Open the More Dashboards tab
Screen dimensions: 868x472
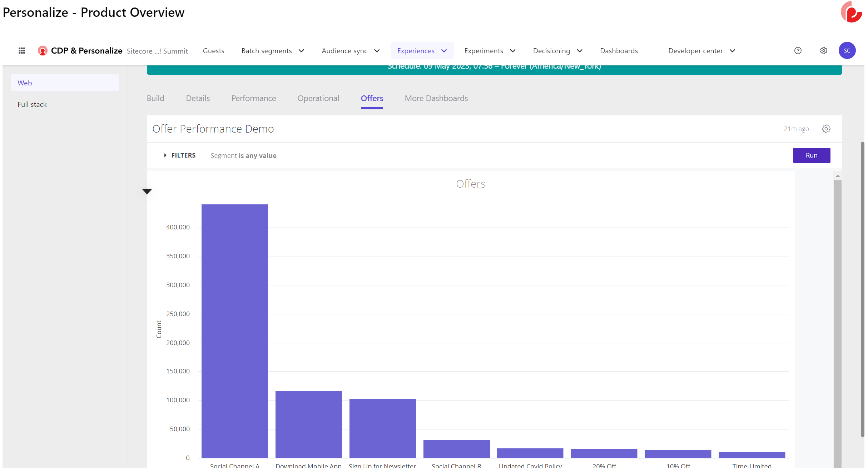point(436,98)
